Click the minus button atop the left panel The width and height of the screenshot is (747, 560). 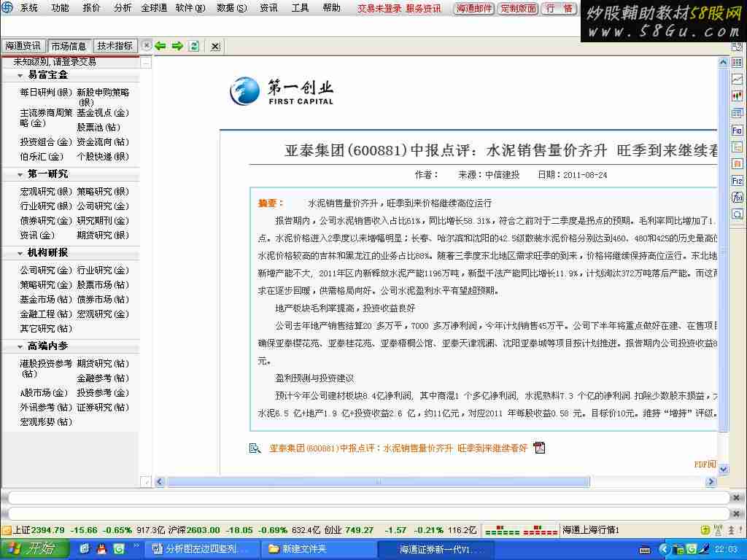click(x=146, y=63)
